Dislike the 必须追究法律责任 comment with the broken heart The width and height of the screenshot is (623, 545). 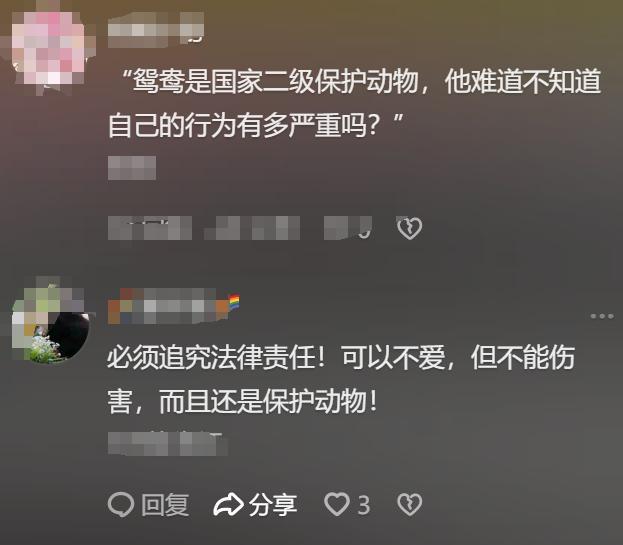409,504
